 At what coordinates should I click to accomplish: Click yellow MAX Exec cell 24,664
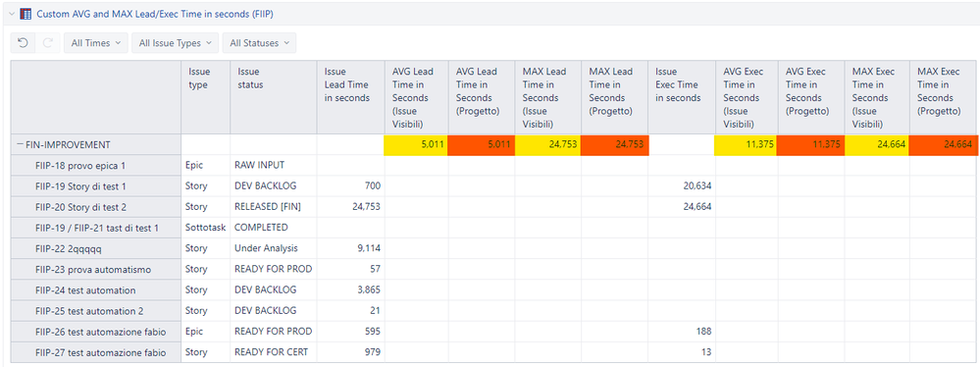877,144
